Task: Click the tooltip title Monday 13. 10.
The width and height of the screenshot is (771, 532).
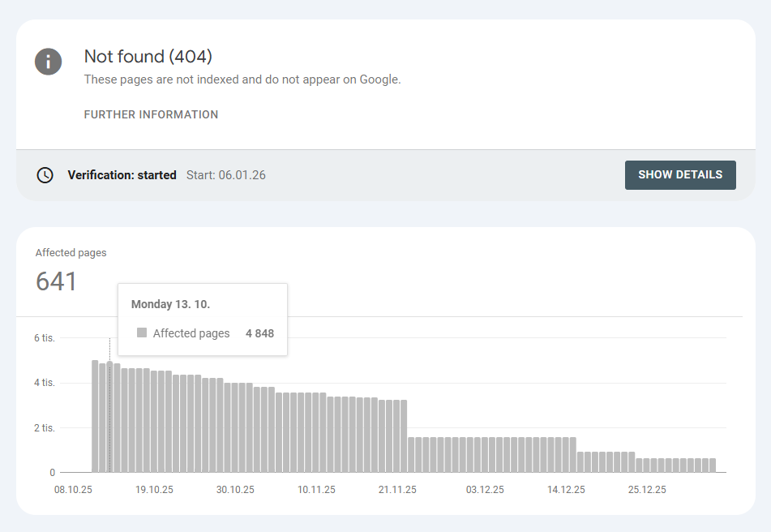Action: tap(170, 304)
